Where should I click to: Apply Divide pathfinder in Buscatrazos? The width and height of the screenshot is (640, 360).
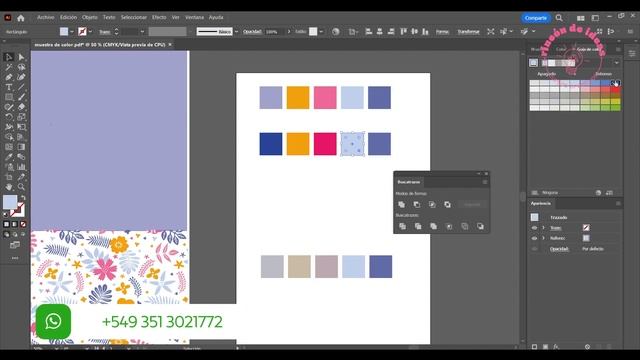[x=402, y=226]
